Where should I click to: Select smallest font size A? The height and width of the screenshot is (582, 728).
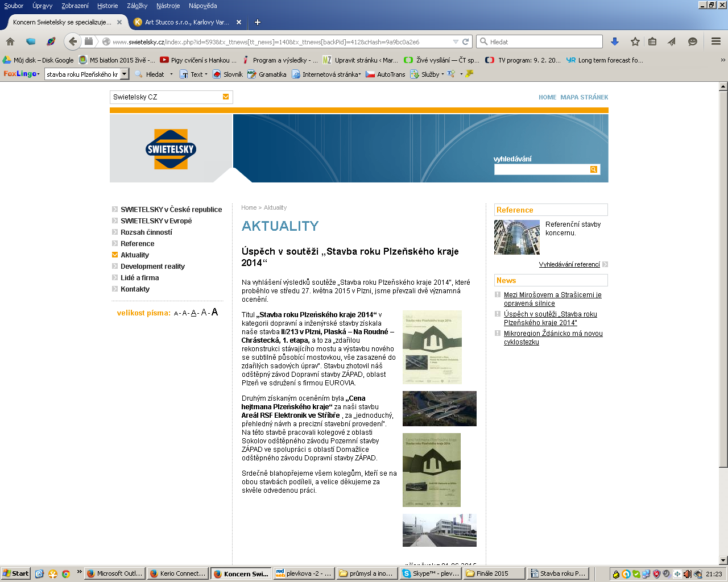176,313
